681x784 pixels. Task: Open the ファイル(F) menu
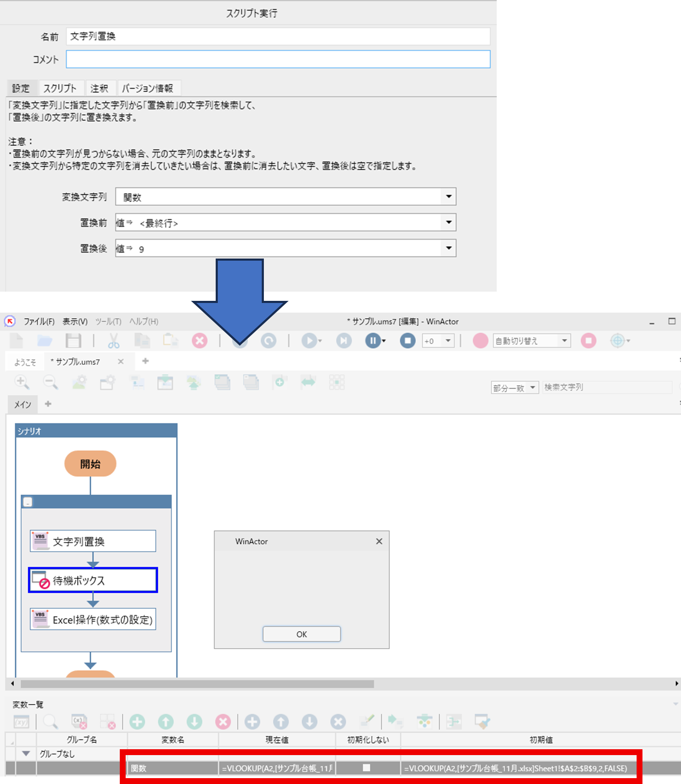(x=39, y=321)
